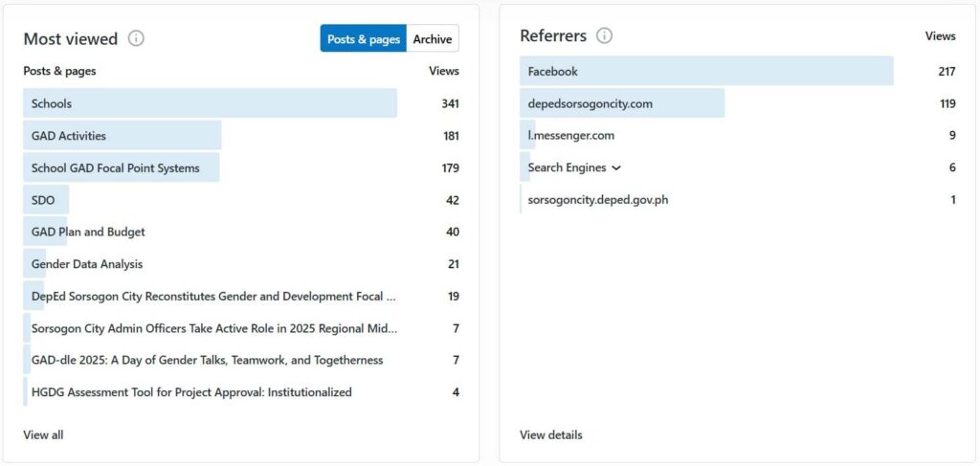Image resolution: width=980 pixels, height=466 pixels.
Task: Click the Most viewed info icon
Action: (x=136, y=39)
